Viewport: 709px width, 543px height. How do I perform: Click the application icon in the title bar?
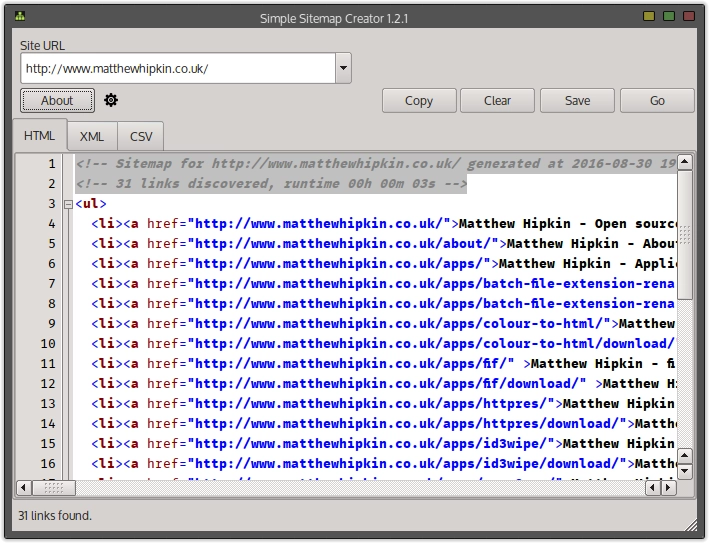coord(20,16)
